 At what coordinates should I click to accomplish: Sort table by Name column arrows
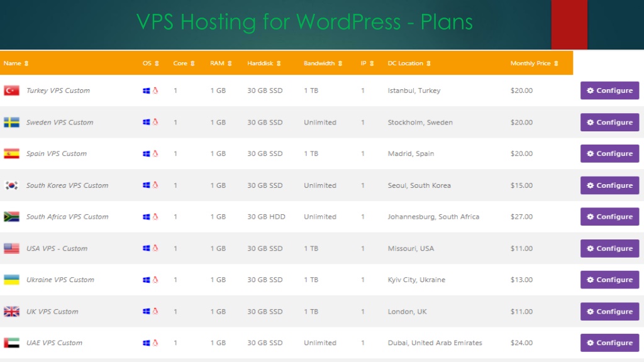[x=26, y=63]
